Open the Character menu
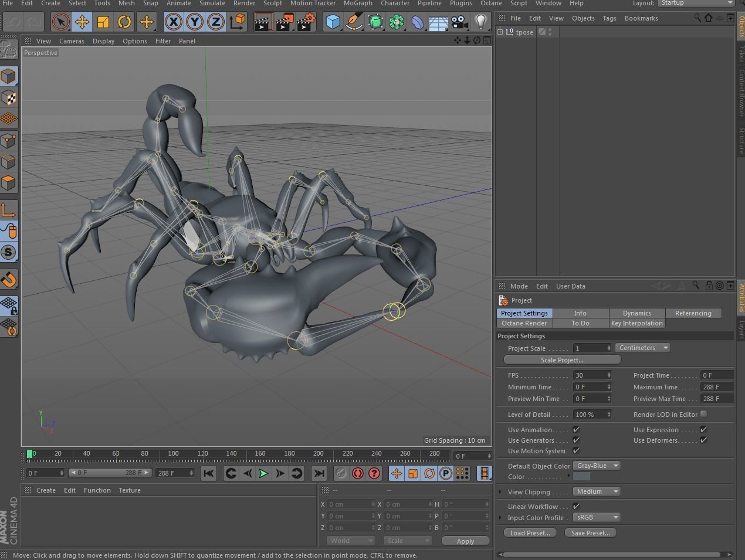The image size is (745, 560). (395, 3)
